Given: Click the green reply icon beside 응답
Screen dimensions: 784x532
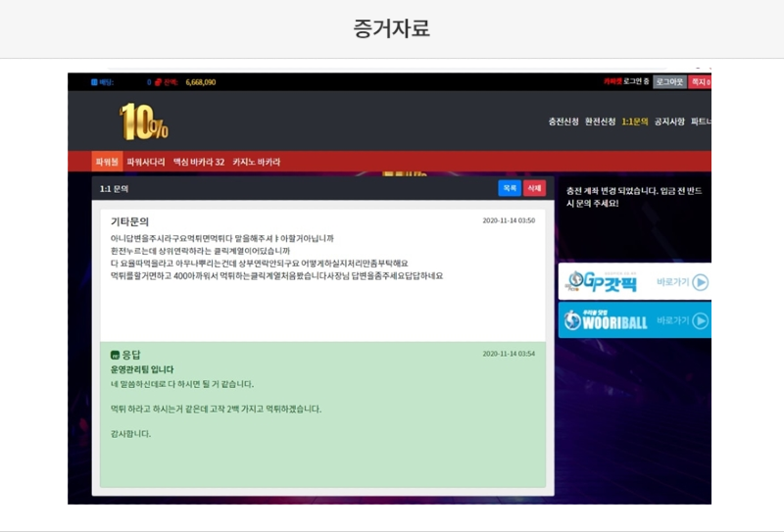Looking at the screenshot, I should (115, 354).
